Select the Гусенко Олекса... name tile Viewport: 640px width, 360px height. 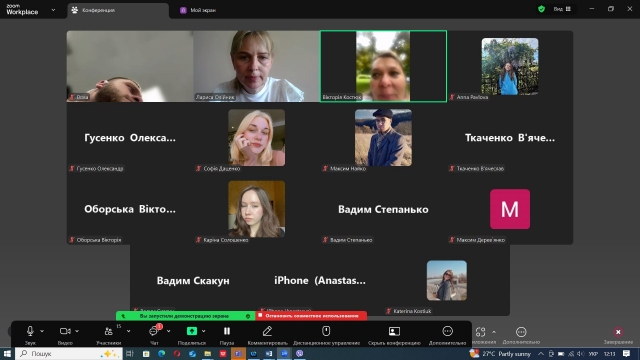[x=130, y=138]
